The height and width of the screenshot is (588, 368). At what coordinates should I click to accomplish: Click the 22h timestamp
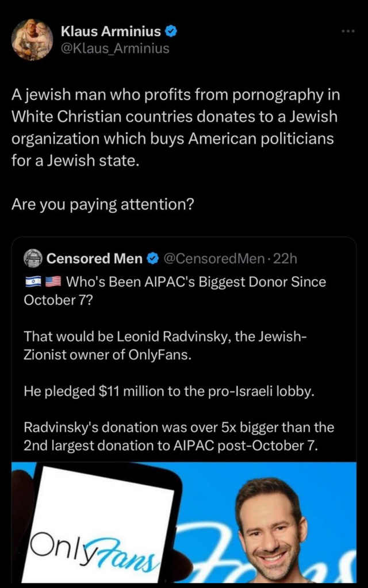[x=285, y=259]
